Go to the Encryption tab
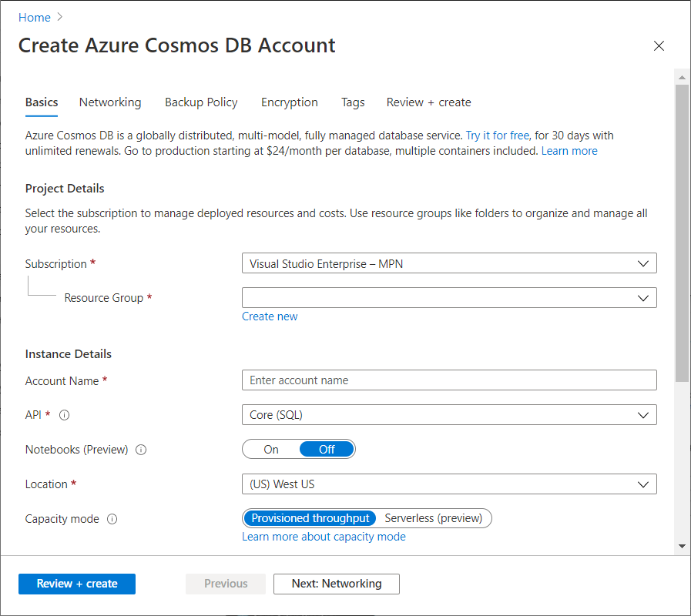 290,102
